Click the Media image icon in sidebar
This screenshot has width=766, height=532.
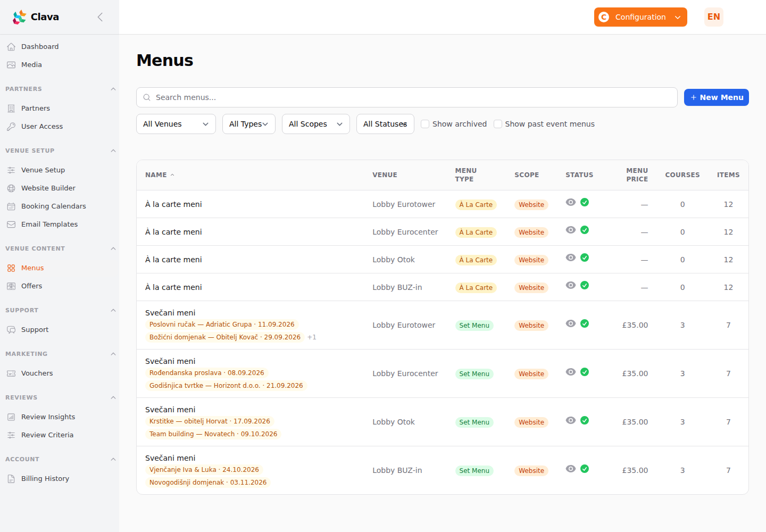11,65
